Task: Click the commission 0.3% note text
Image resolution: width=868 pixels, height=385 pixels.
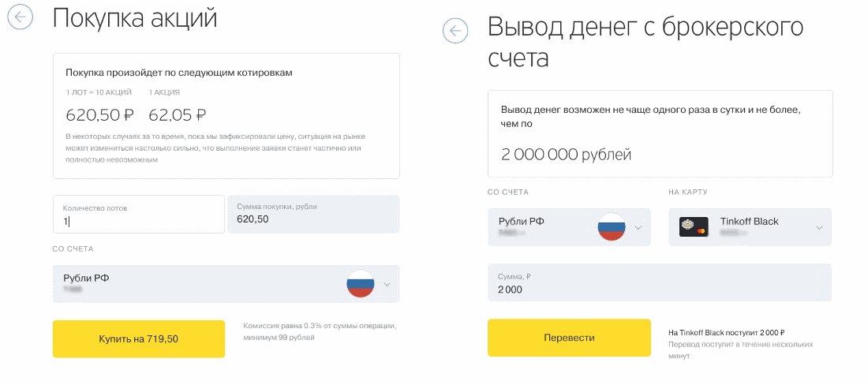Action: tap(320, 331)
